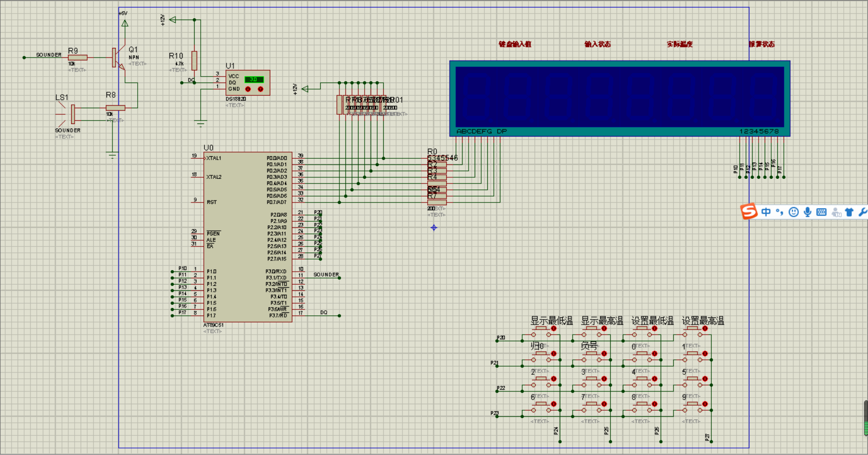This screenshot has width=868, height=455.
Task: Click the microphone voice input icon
Action: [x=807, y=212]
